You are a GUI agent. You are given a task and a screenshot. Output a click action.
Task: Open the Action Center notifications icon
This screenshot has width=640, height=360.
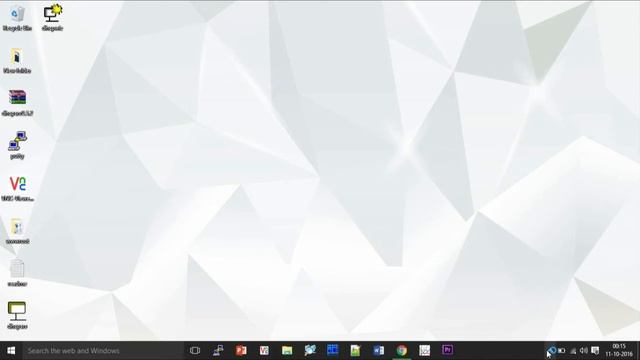pyautogui.click(x=595, y=351)
